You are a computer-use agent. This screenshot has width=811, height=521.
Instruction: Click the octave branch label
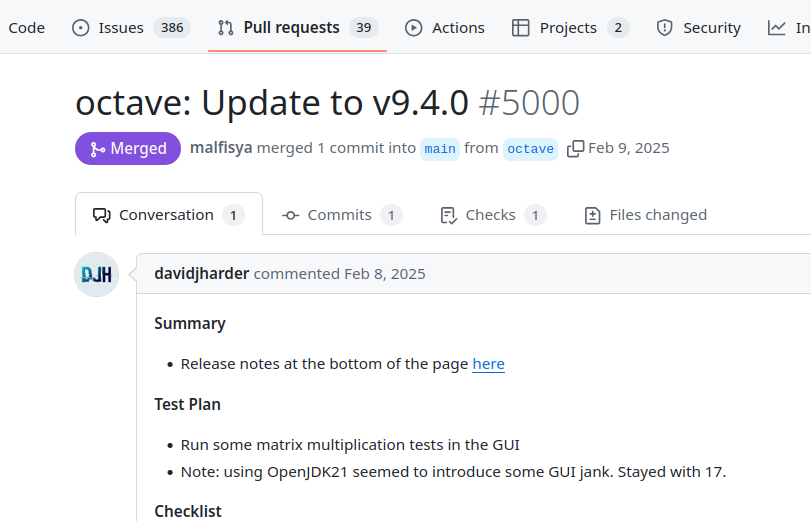pyautogui.click(x=530, y=149)
